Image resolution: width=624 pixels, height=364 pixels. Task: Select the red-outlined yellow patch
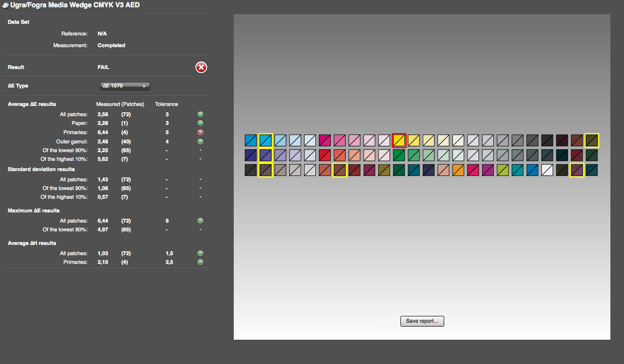pos(399,140)
